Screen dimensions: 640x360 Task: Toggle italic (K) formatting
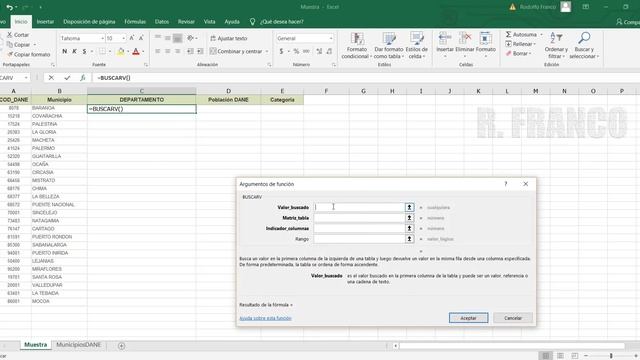point(74,51)
